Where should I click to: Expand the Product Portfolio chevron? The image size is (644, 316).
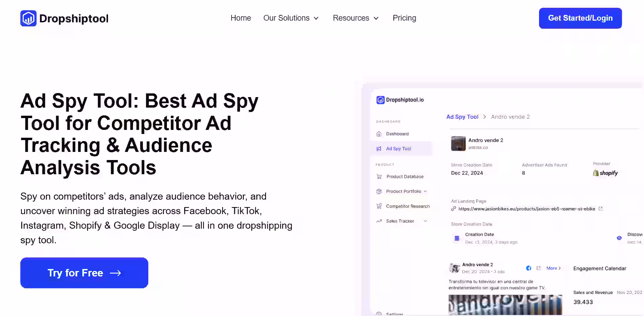point(426,191)
